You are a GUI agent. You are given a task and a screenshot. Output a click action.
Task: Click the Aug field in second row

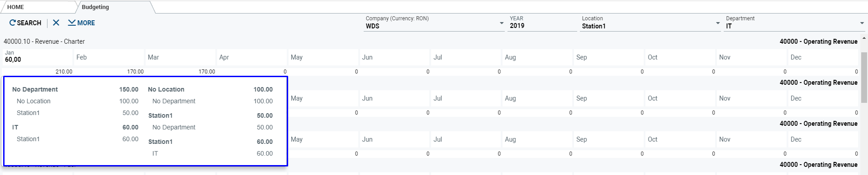click(537, 98)
